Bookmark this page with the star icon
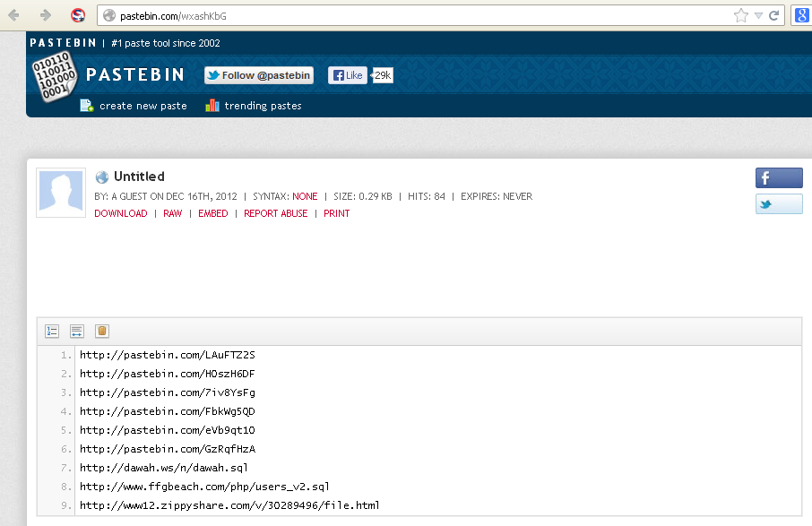Image resolution: width=812 pixels, height=526 pixels. (x=741, y=15)
